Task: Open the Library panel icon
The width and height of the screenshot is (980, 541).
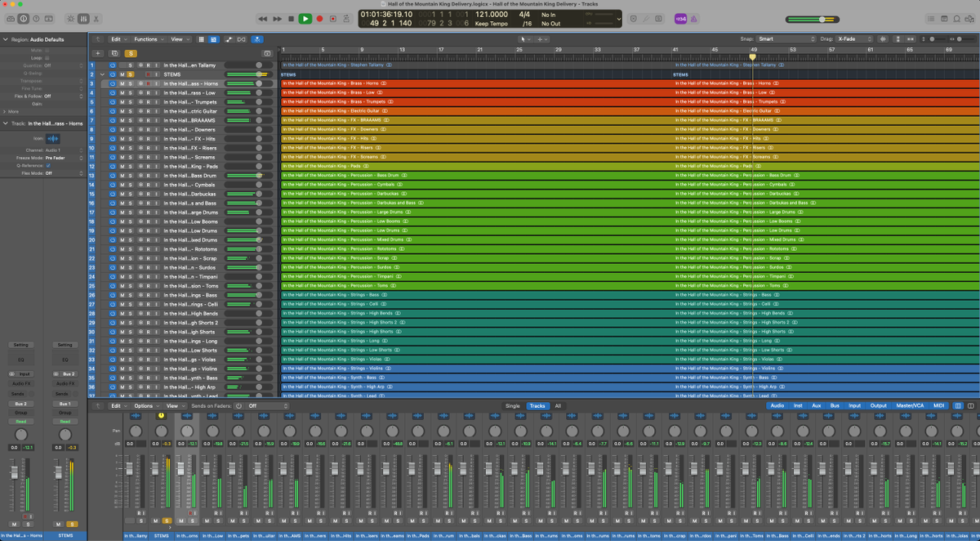Action: (11, 19)
